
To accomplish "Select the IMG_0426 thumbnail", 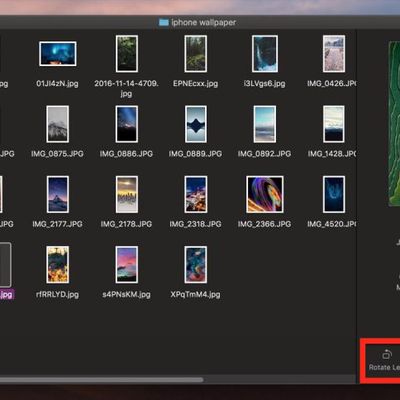I will pyautogui.click(x=334, y=54).
